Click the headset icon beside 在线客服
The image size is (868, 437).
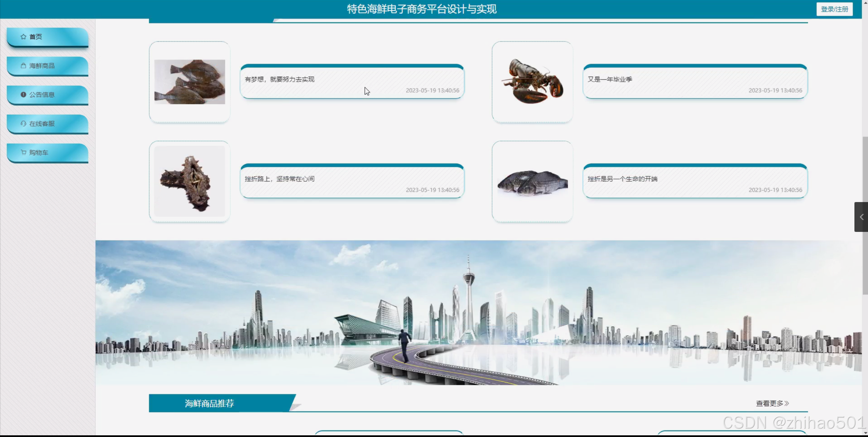(x=23, y=123)
